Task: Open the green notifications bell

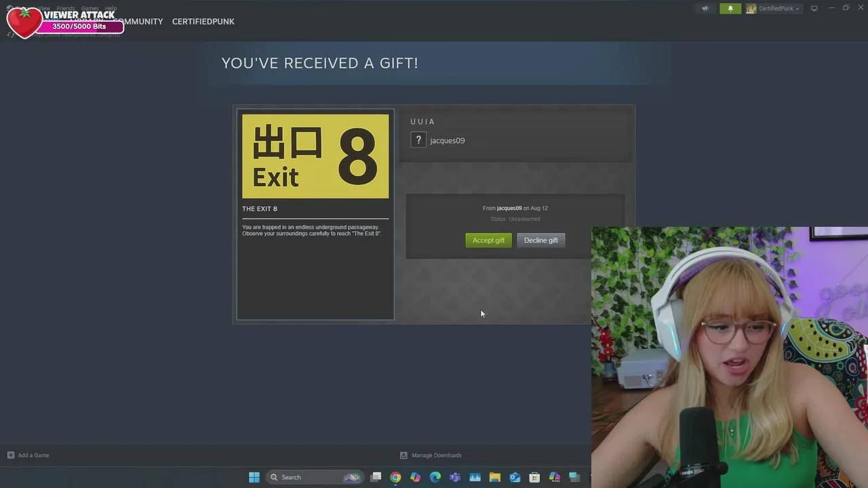Action: (x=730, y=8)
